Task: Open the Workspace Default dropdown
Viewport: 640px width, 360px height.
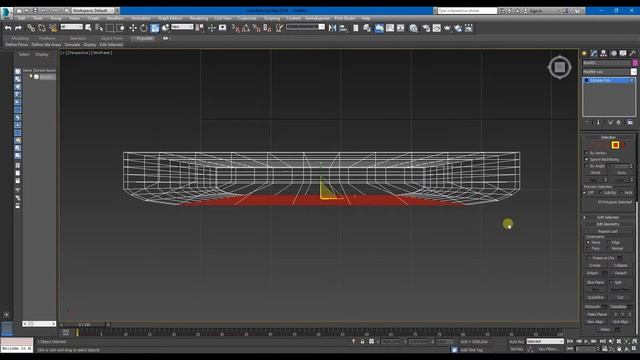Action: coord(92,11)
